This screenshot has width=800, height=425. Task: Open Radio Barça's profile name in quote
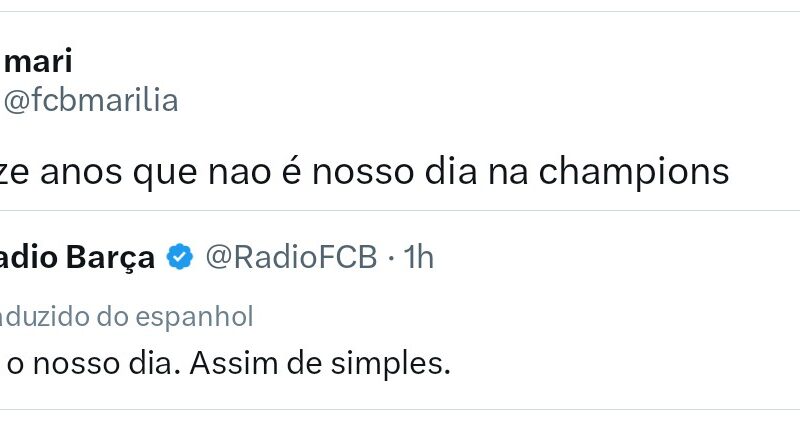coord(77,258)
